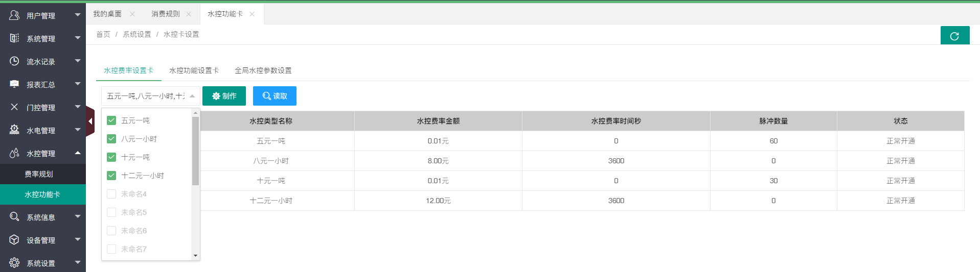Viewport: 980px width, 272px height.
Task: Click the dropdown list scrollbar thumb
Action: pyautogui.click(x=195, y=151)
